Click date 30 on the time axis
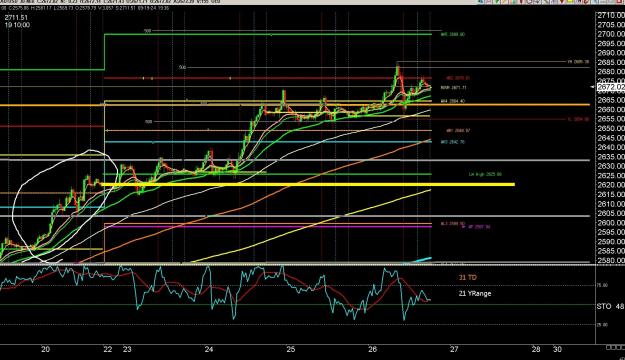The image size is (625, 360). click(557, 350)
